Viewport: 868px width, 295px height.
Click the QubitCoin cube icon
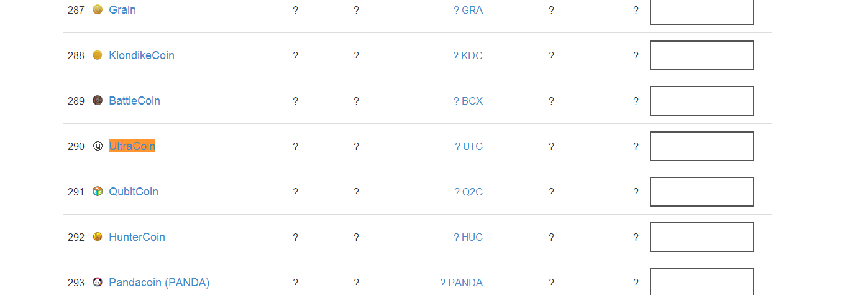98,192
